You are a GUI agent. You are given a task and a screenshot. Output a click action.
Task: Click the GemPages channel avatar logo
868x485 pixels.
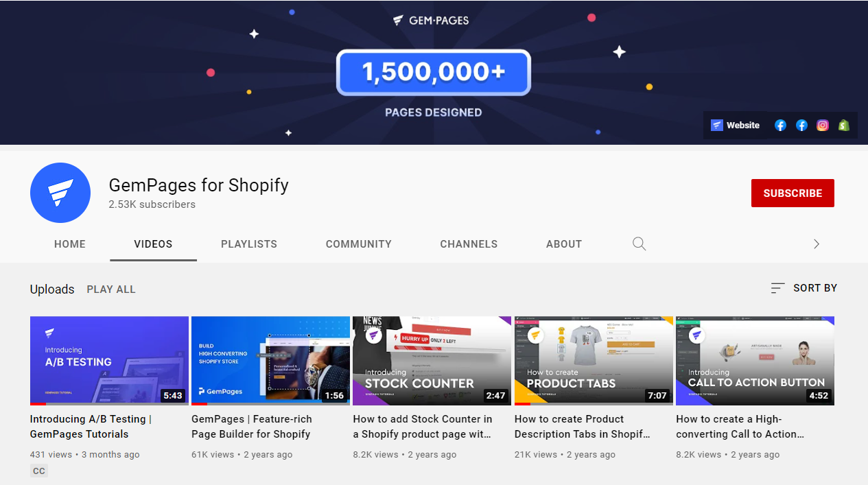click(60, 193)
